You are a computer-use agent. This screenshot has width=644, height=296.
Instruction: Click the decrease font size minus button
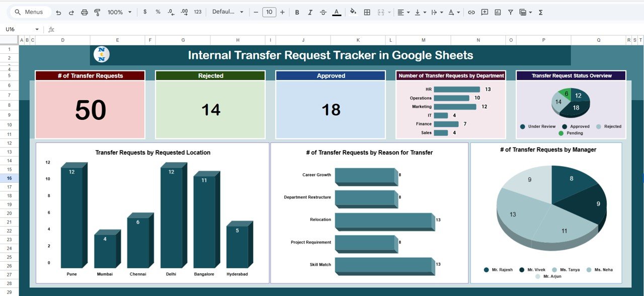pos(256,12)
